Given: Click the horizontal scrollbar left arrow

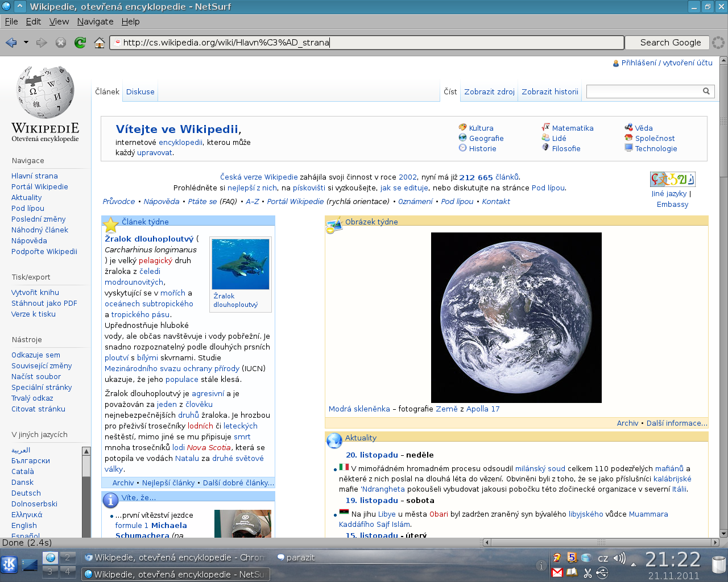Looking at the screenshot, I should [x=487, y=543].
